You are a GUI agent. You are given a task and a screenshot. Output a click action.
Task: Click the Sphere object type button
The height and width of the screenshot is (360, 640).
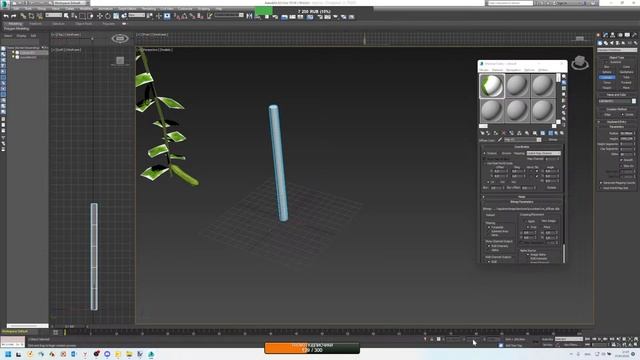tap(607, 72)
